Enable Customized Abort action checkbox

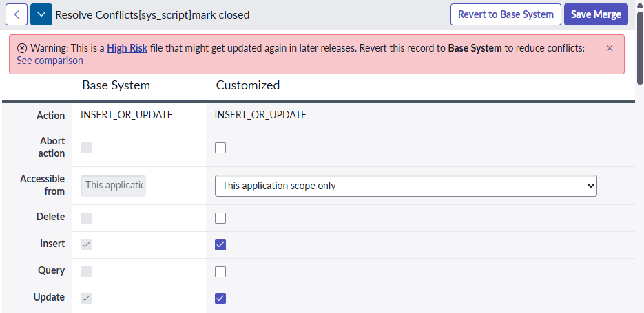click(x=220, y=148)
